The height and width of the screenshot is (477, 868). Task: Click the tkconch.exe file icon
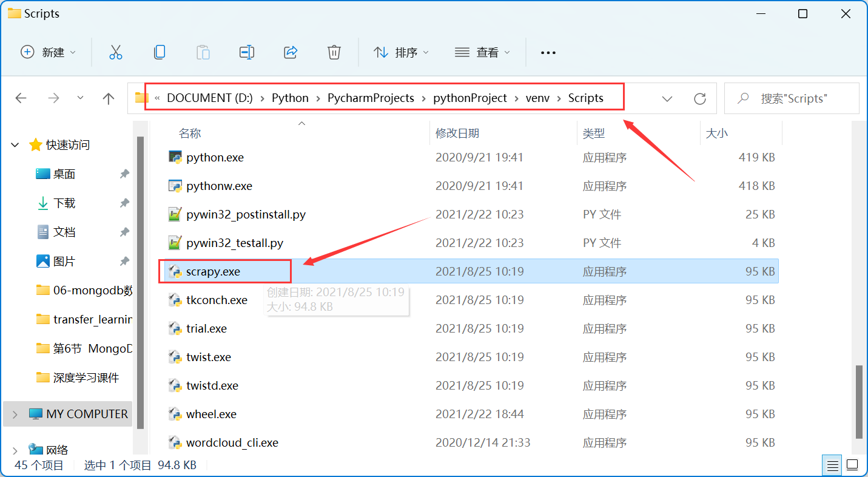pos(175,300)
